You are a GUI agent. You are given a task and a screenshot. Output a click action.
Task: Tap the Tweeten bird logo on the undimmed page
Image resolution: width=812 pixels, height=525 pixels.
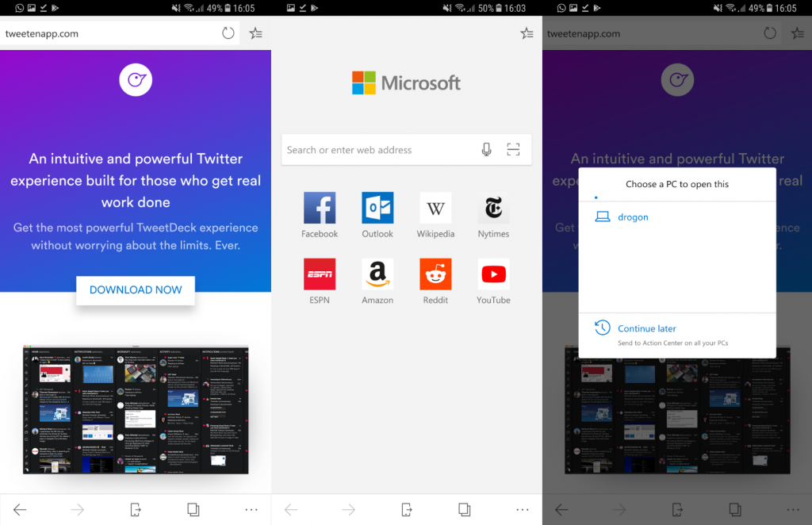point(136,80)
